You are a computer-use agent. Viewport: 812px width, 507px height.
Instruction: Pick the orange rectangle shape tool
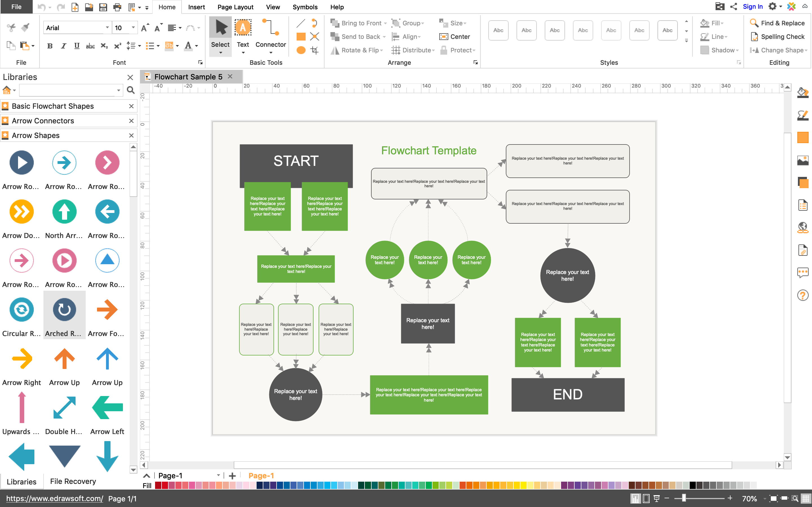point(301,37)
